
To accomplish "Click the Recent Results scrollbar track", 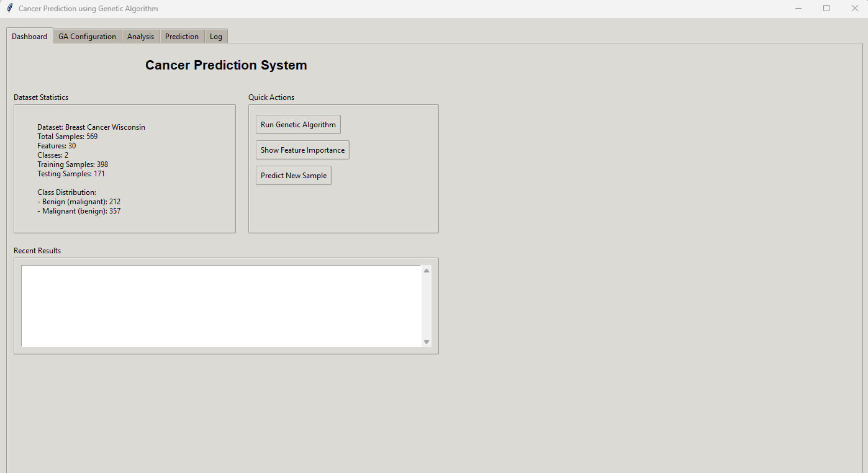I will [427, 306].
